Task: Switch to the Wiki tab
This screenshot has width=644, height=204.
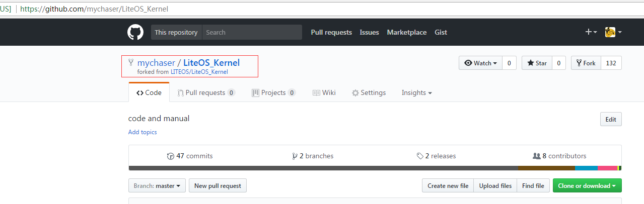Action: click(324, 93)
